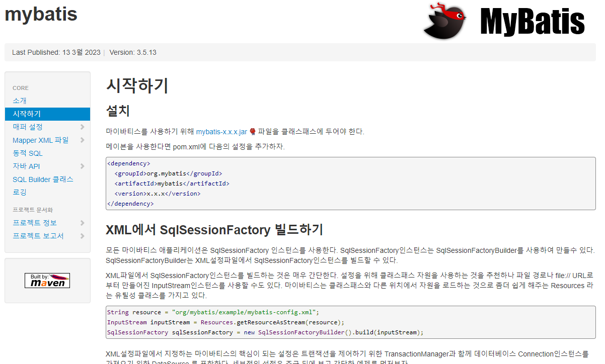The height and width of the screenshot is (364, 605).
Task: Expand the 자바 API submenu arrow
Action: click(82, 166)
